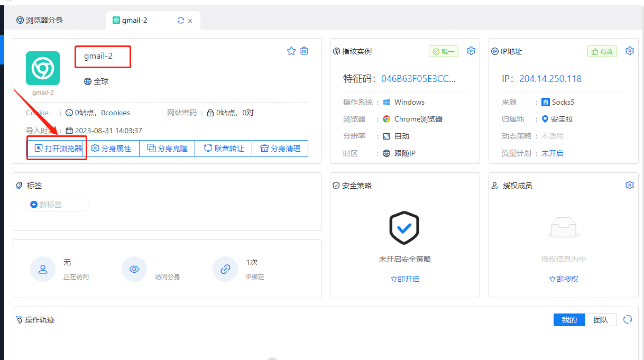This screenshot has width=644, height=360.
Task: Delete gmail-2 using the trash icon
Action: tap(304, 51)
